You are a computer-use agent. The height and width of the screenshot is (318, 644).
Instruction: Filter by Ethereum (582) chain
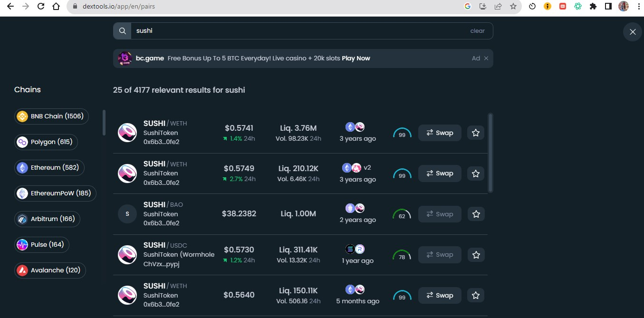[x=49, y=168]
